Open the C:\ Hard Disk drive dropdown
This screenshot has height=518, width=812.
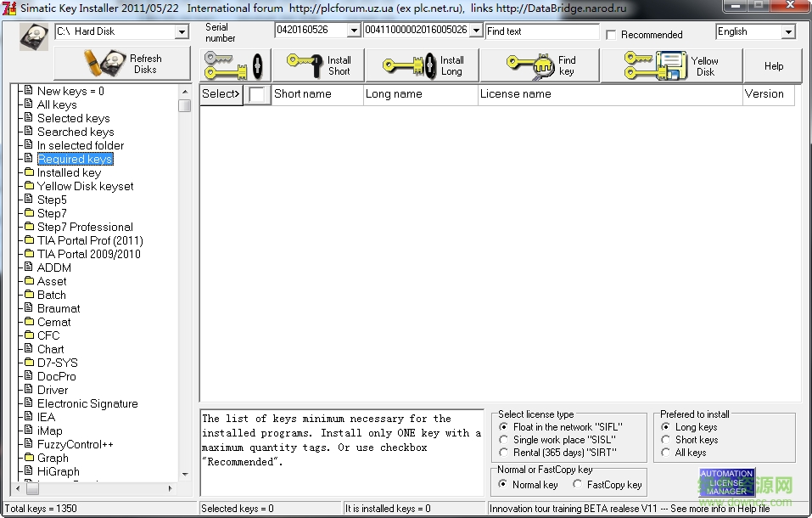(x=182, y=32)
